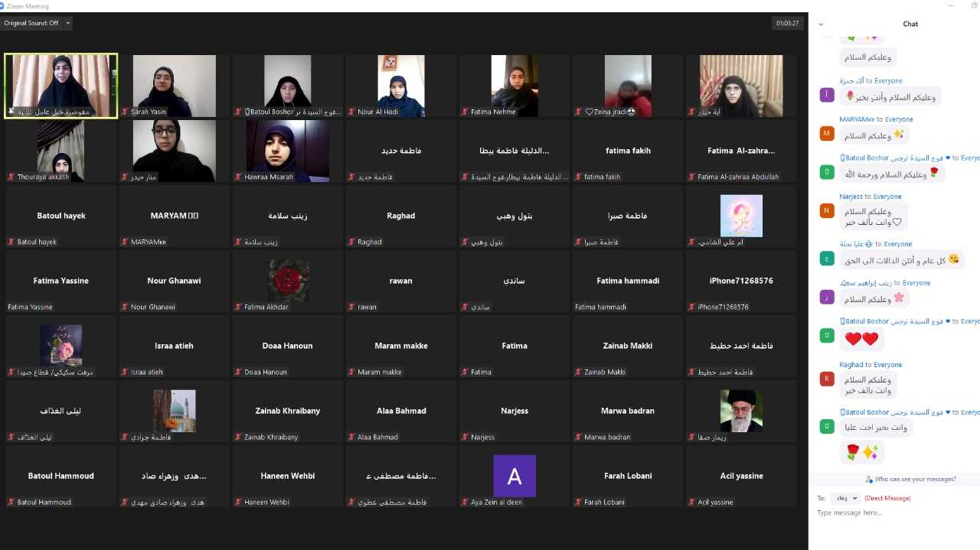980x550 pixels.
Task: Select Fatima Nehme's video tile
Action: tap(514, 86)
